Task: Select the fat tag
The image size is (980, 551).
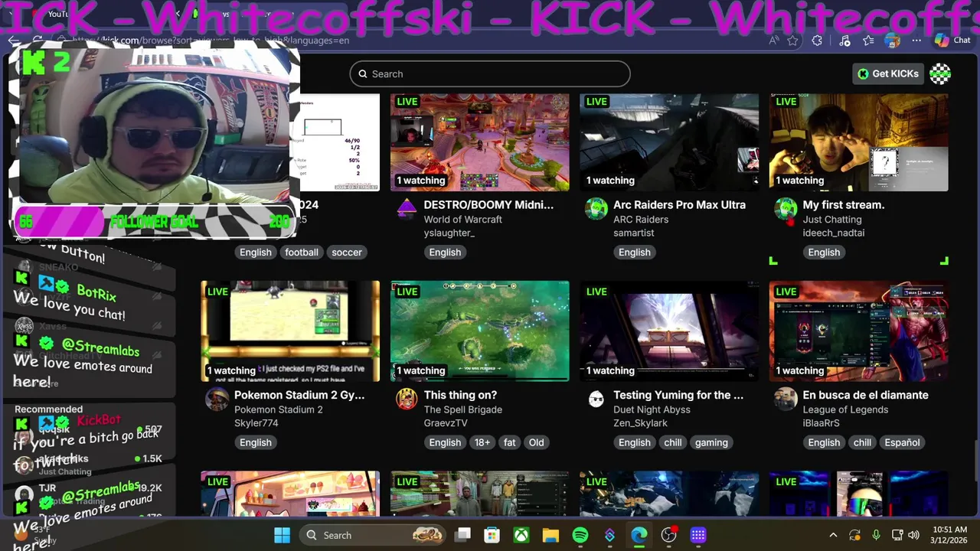Action: pyautogui.click(x=510, y=442)
